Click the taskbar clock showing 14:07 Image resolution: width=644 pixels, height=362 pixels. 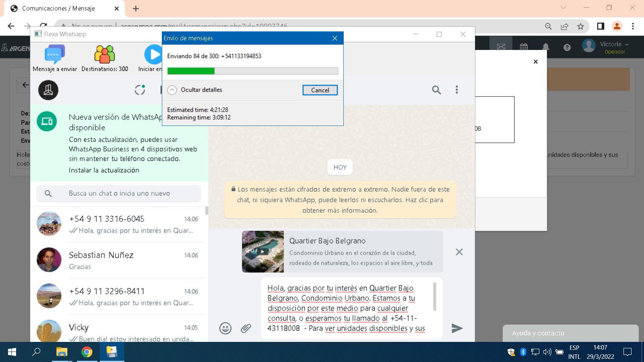[600, 352]
